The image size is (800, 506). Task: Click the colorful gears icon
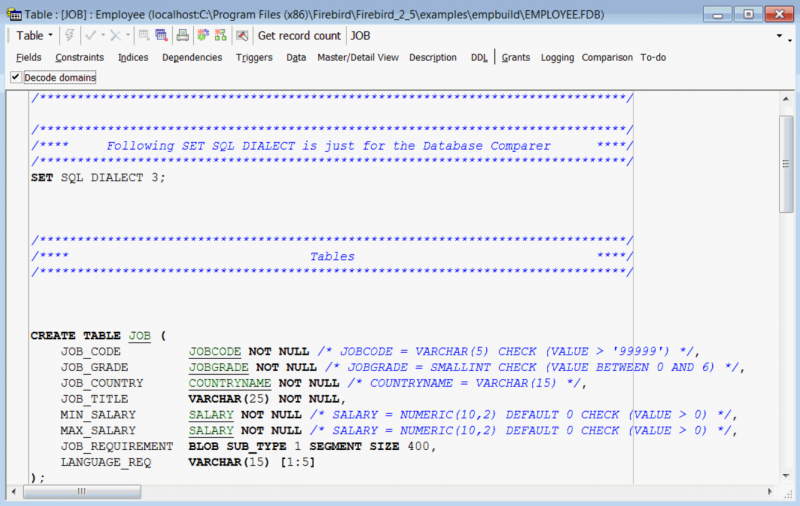click(x=203, y=35)
